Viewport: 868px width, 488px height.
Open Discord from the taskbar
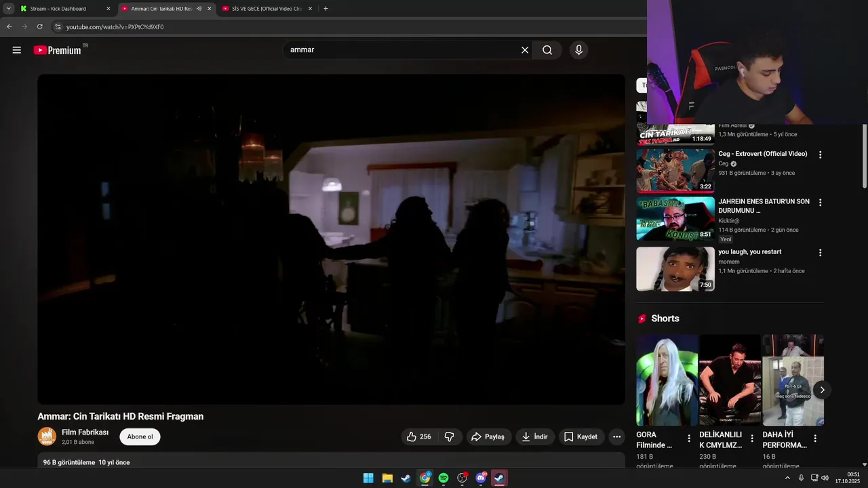pyautogui.click(x=481, y=478)
